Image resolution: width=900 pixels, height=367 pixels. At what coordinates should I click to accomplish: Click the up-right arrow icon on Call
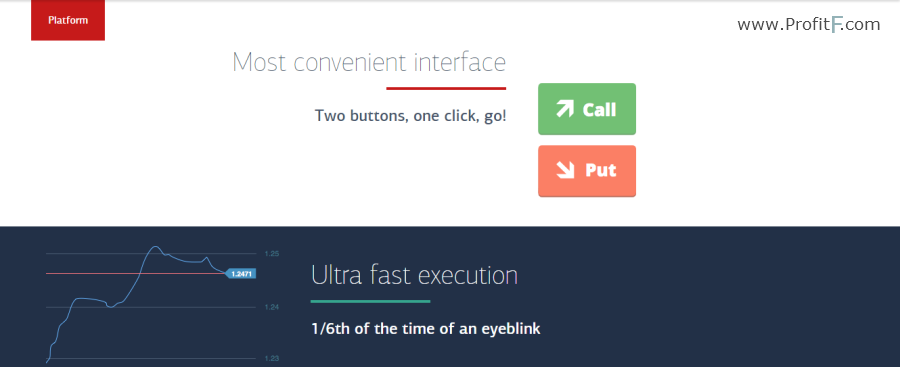pos(565,109)
